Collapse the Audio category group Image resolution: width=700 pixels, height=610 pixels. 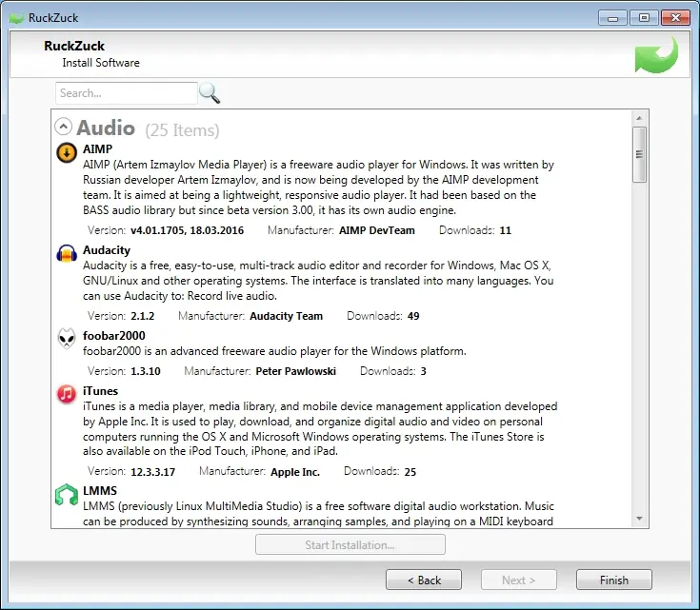pyautogui.click(x=64, y=127)
